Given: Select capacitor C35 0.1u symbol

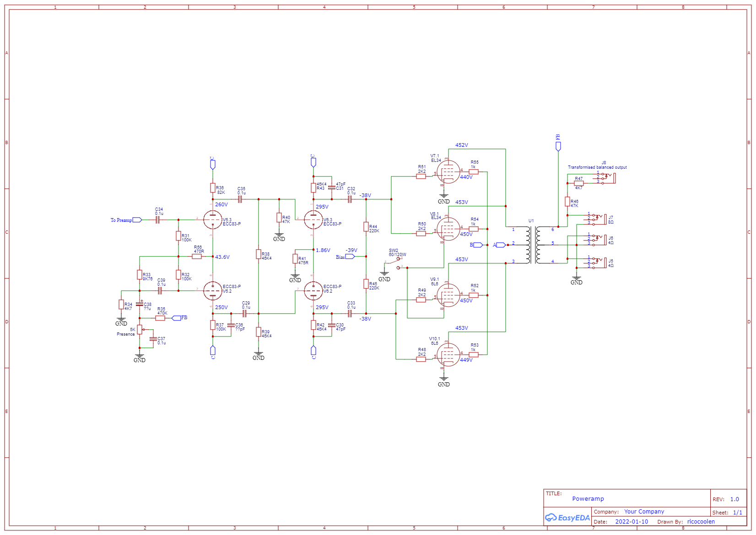Looking at the screenshot, I should pos(240,199).
